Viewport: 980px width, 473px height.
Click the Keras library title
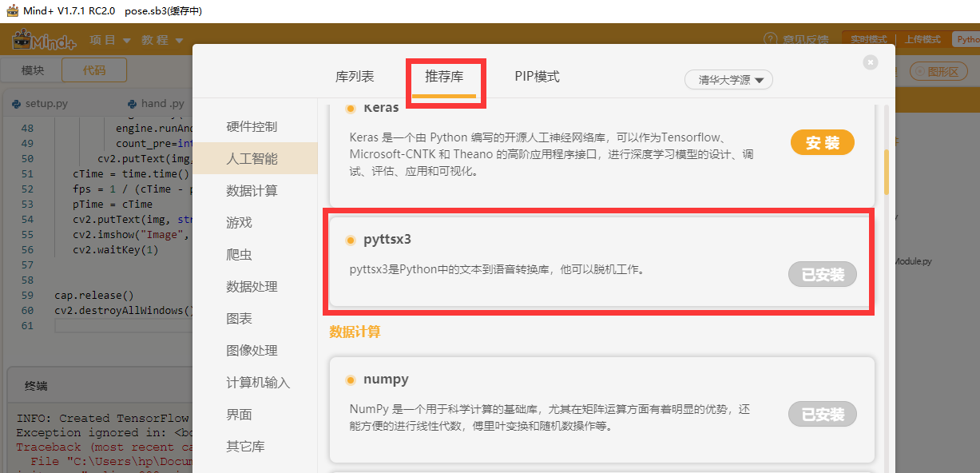[x=381, y=108]
